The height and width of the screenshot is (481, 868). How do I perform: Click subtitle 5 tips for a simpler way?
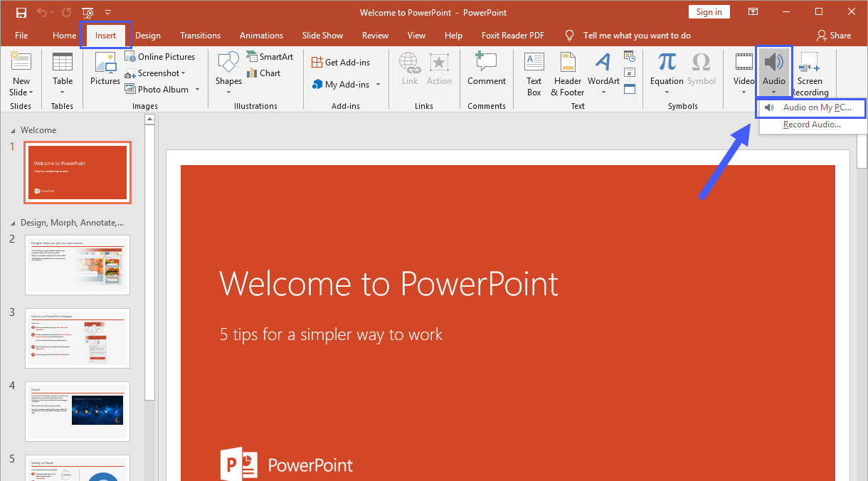tap(332, 334)
